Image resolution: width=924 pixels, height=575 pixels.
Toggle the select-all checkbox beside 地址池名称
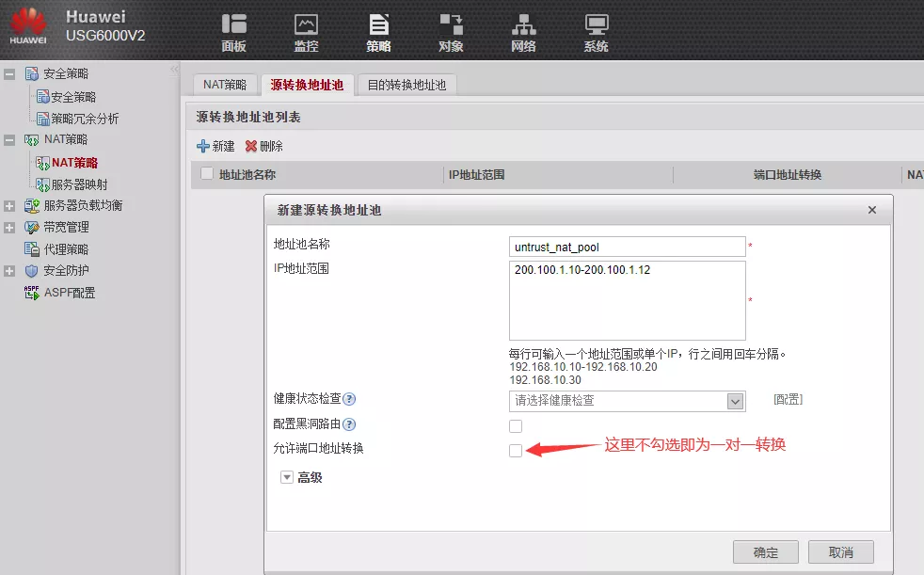(207, 174)
